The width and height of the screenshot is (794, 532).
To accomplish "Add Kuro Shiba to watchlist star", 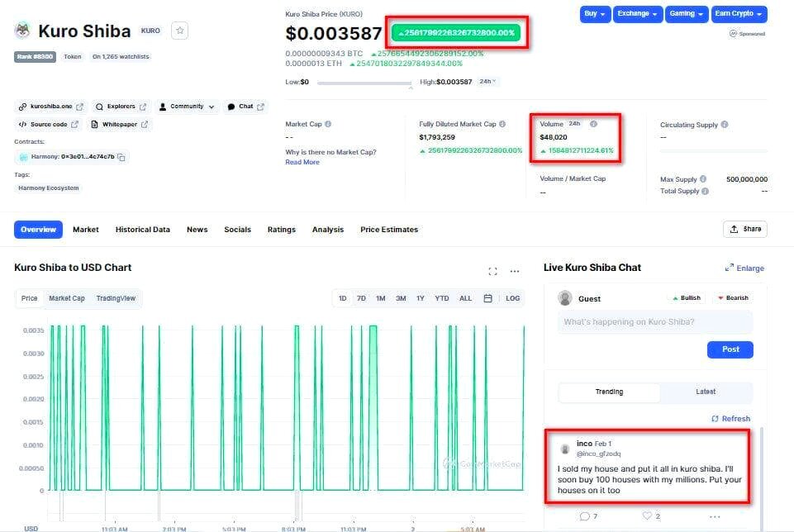I will 180,31.
